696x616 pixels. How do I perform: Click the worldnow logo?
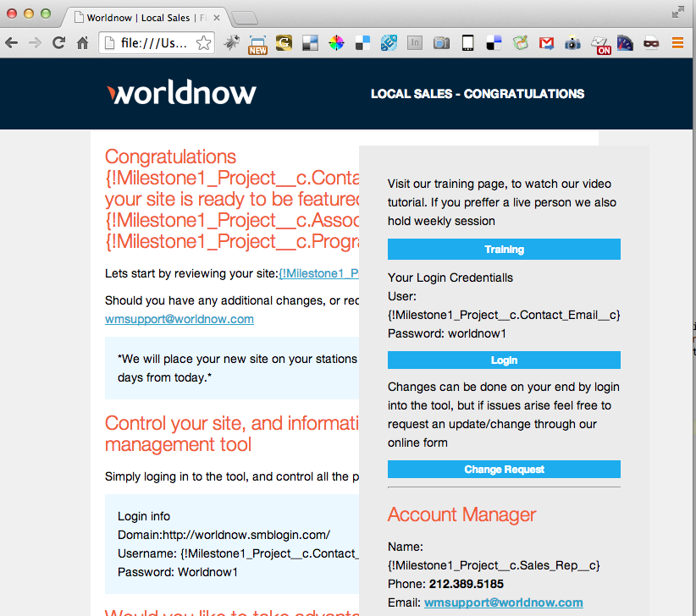click(x=181, y=92)
